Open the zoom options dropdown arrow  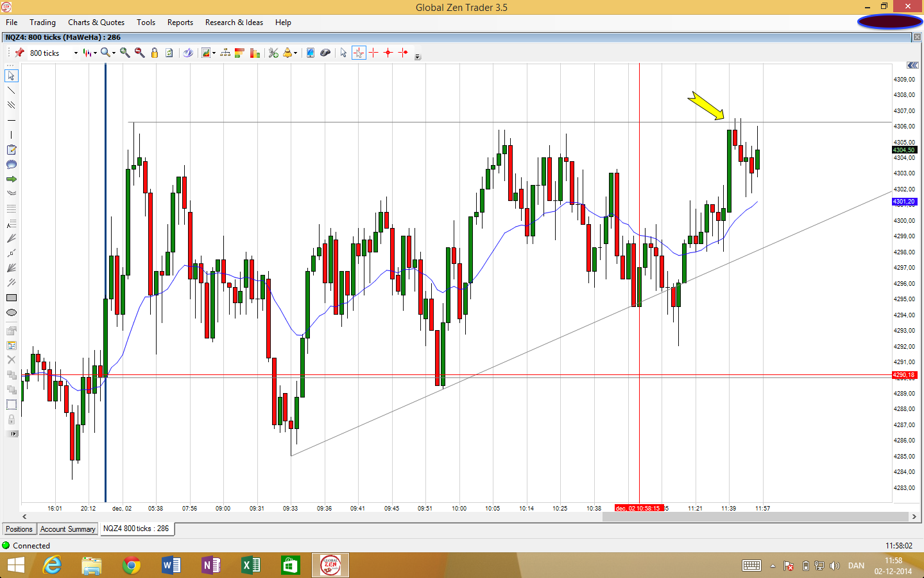114,53
